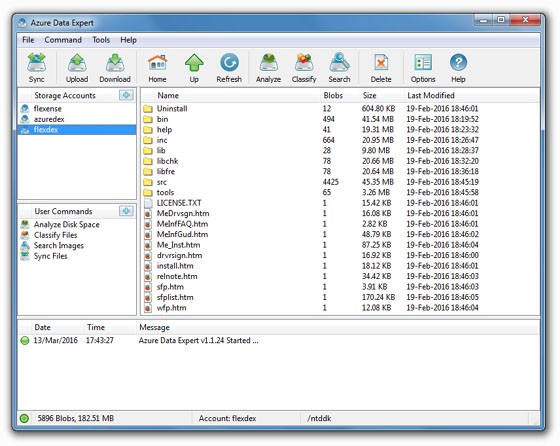560x446 pixels.
Task: Open the Options dialog
Action: [x=423, y=68]
